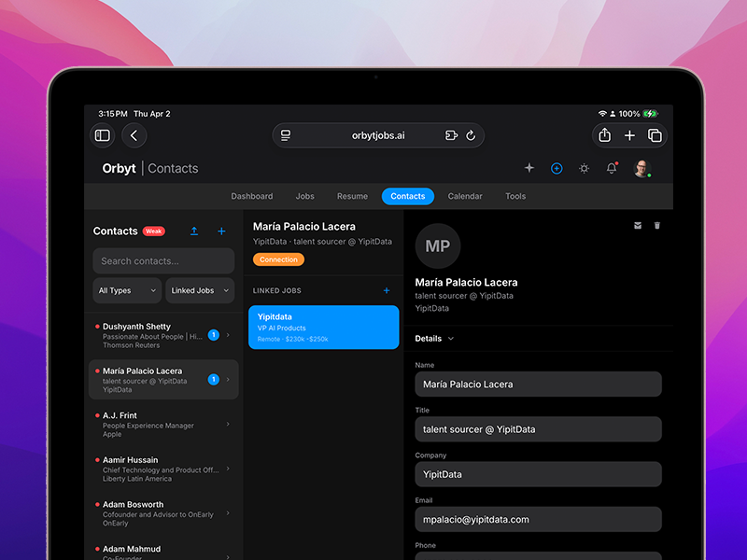
Task: Expand A.J. Frint row chevron
Action: [228, 424]
